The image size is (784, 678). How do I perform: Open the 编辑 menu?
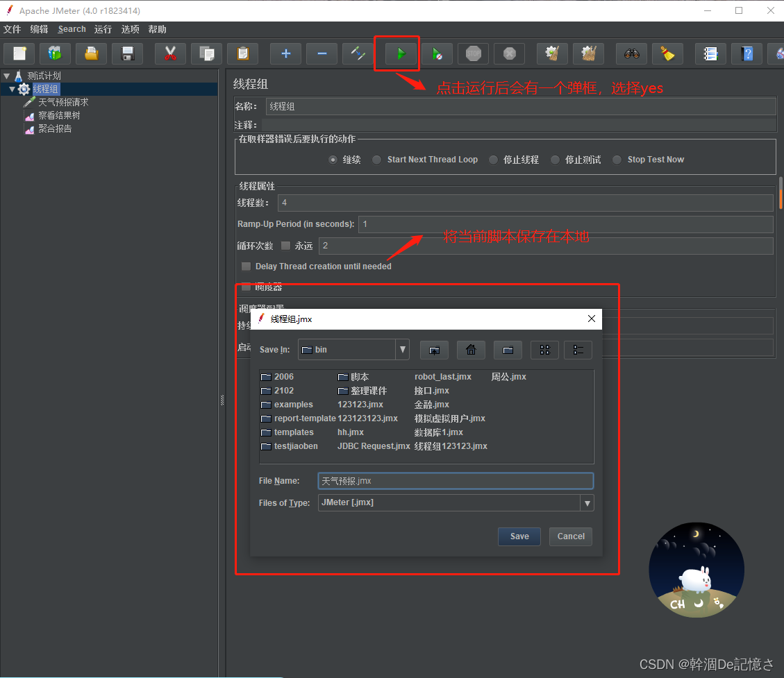point(39,29)
